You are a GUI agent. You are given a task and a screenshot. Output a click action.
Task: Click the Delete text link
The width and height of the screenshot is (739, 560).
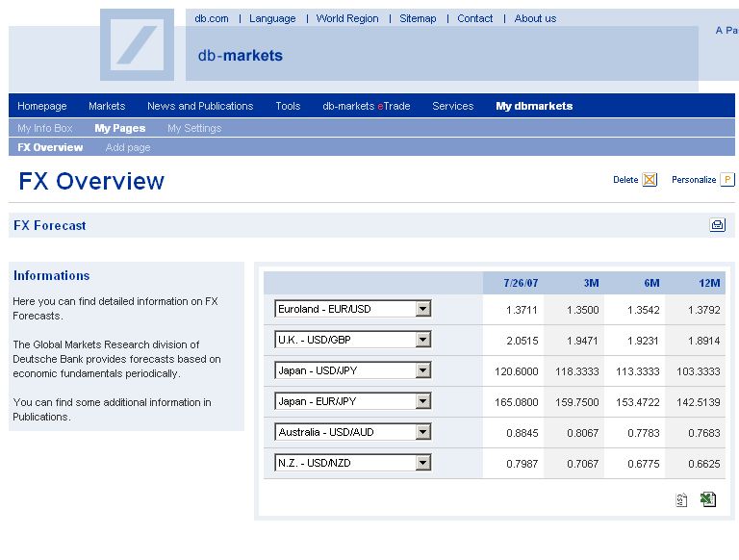(x=625, y=180)
